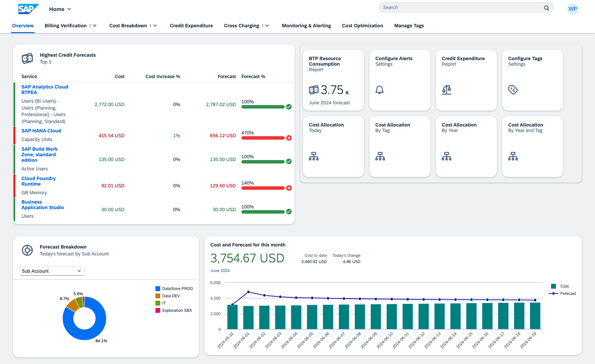This screenshot has height=364, width=595.
Task: Open the Configure Alerts Settings tile
Action: (x=400, y=80)
